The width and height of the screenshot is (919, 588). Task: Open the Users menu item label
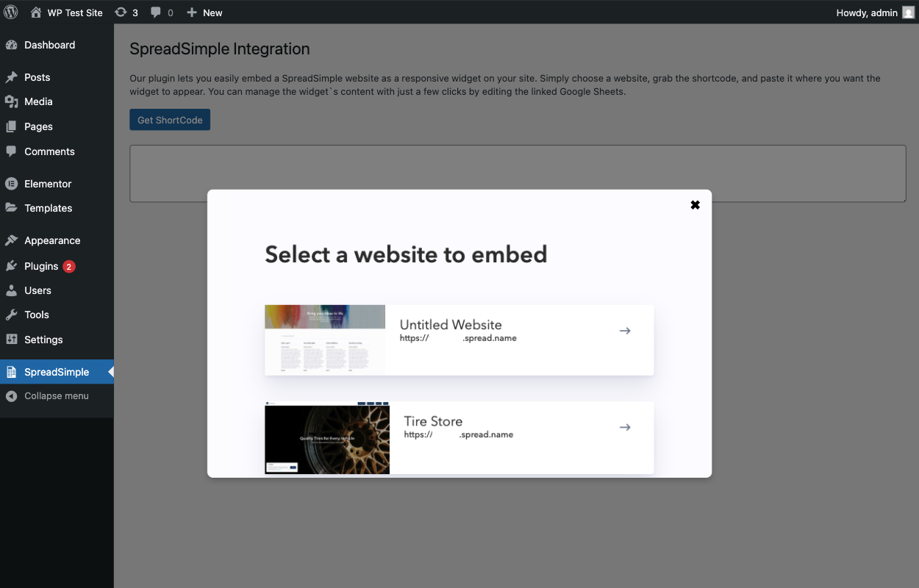37,290
